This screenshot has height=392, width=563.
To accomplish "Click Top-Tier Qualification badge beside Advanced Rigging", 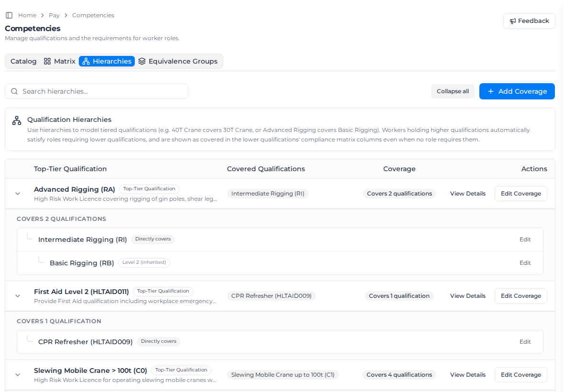I will point(149,189).
